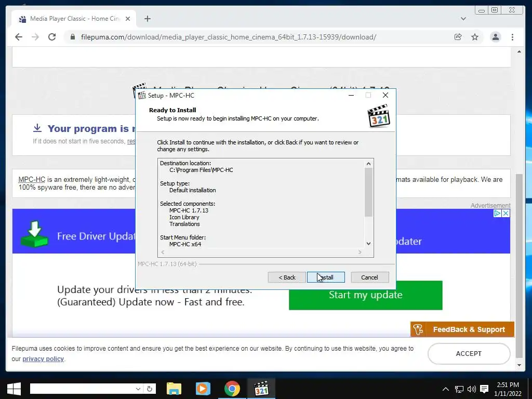Click the taskbar address refresh icon
Image resolution: width=532 pixels, height=399 pixels.
coord(150,389)
